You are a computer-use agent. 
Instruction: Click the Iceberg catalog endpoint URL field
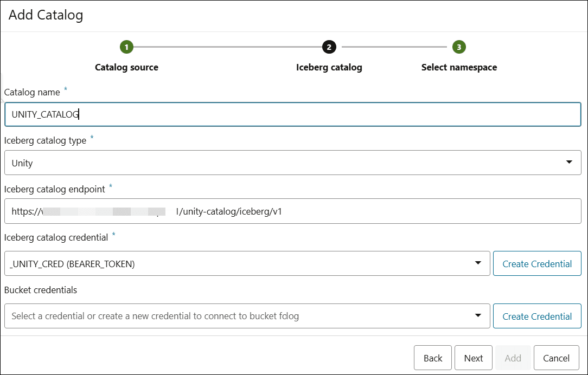[293, 211]
